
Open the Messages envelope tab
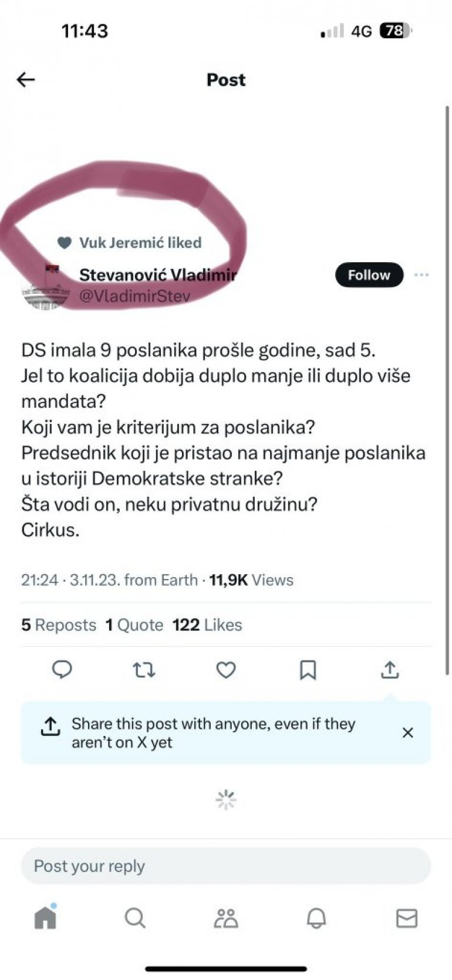click(406, 918)
